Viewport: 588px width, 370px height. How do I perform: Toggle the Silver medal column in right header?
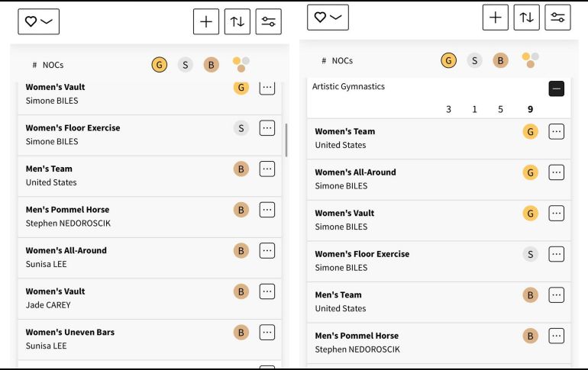coord(474,60)
